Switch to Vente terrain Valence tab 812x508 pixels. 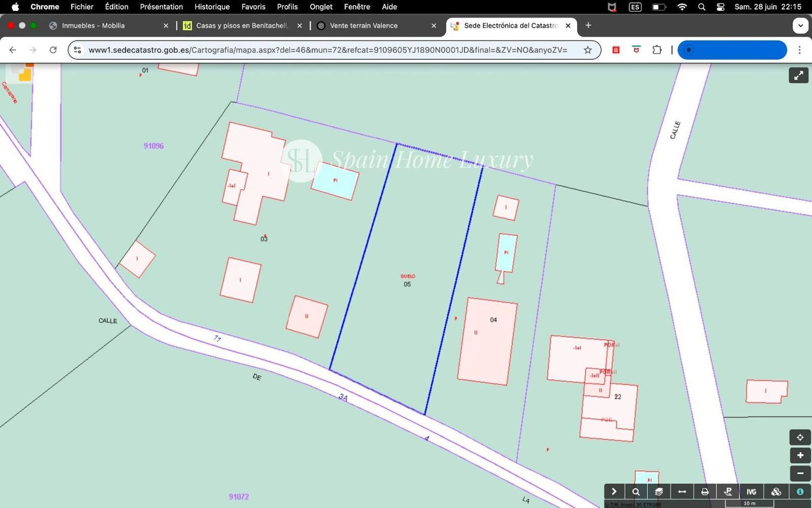(x=364, y=25)
